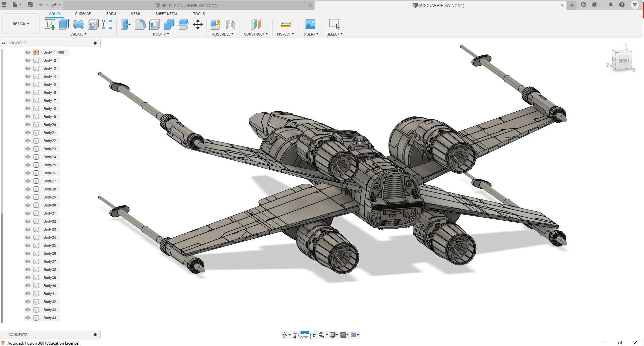Viewport: 644px width, 346px height.
Task: Select the Press Pull tool
Action: [125, 24]
